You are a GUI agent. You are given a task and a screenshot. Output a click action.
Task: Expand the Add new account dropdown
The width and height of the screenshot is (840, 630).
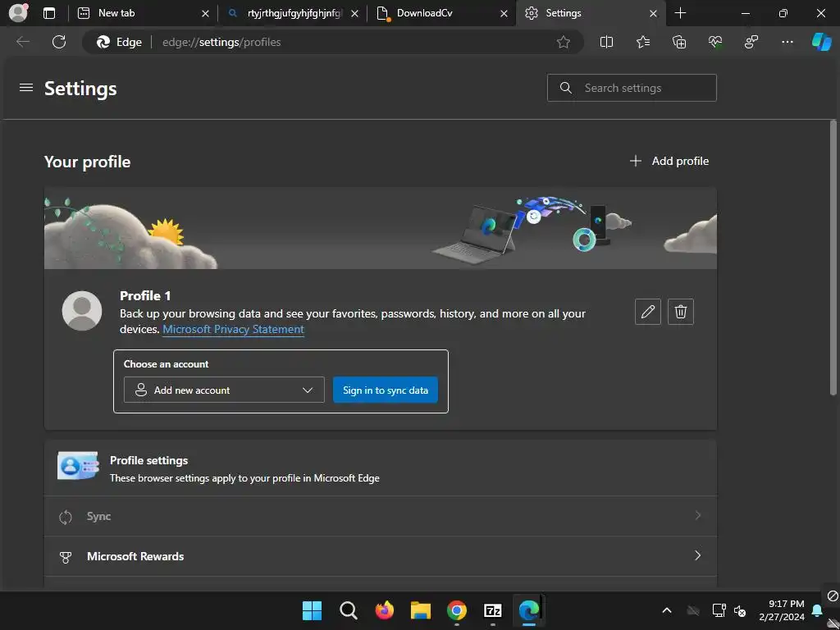(x=224, y=390)
